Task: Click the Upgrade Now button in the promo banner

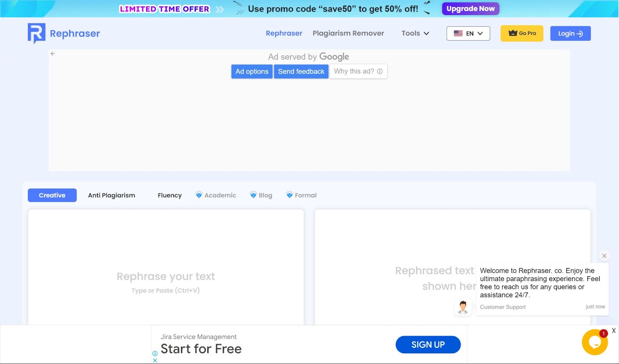Action: [470, 9]
